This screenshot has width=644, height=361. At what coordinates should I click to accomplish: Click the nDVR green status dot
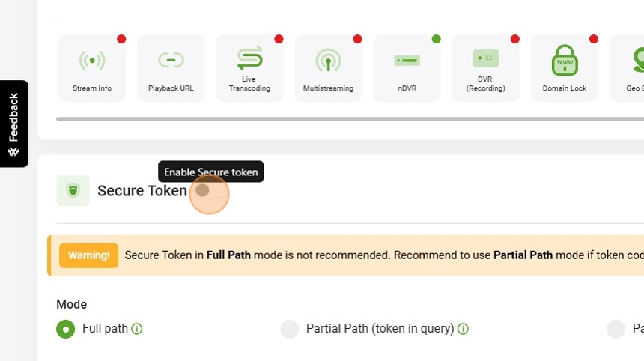click(x=436, y=39)
